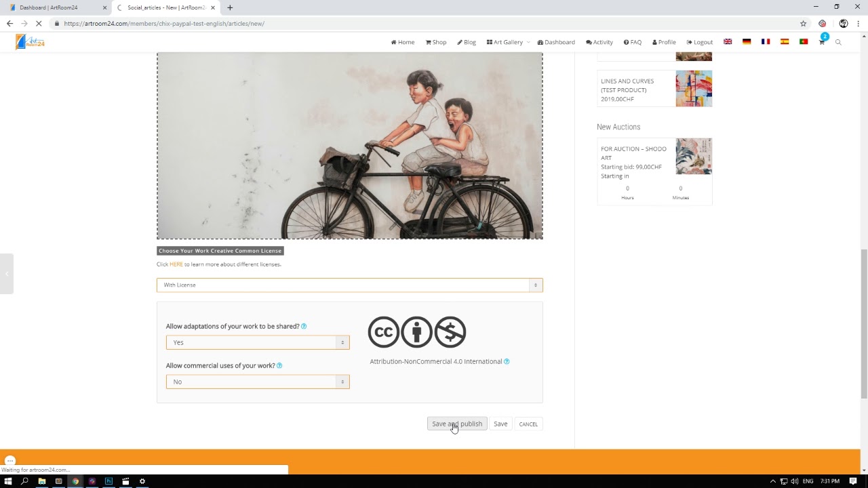Screen dimensions: 868x488
Task: Open Windows taskbar search
Action: point(25,481)
